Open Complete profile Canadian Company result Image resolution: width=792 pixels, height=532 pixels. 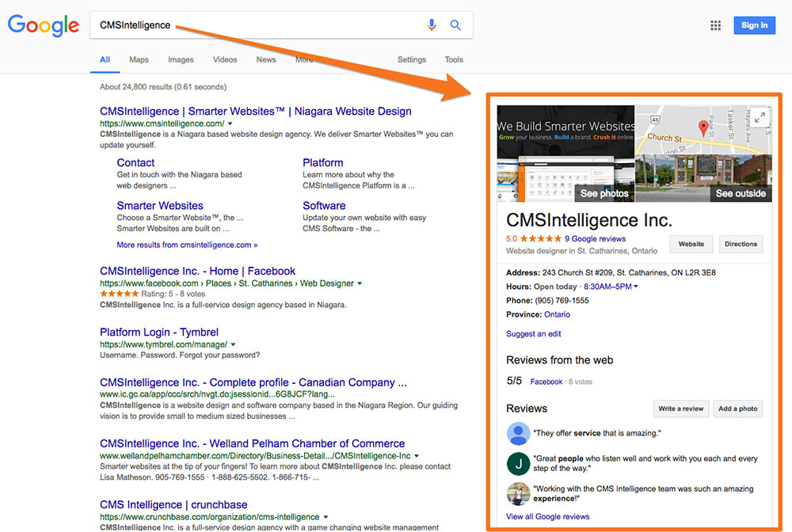[253, 382]
